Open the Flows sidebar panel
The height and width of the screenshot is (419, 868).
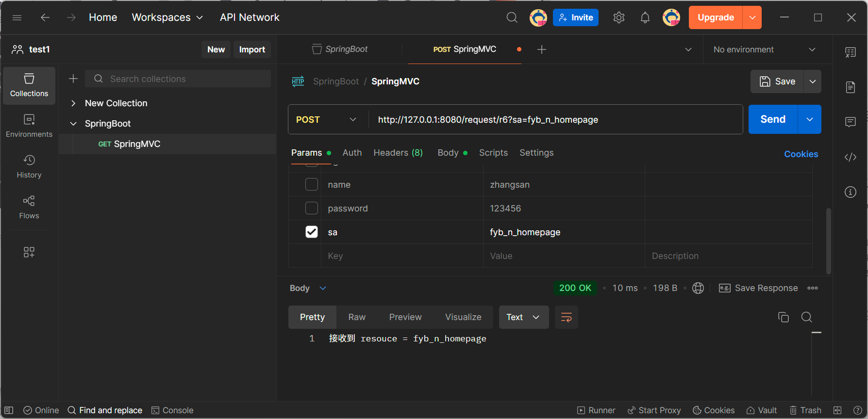click(29, 208)
